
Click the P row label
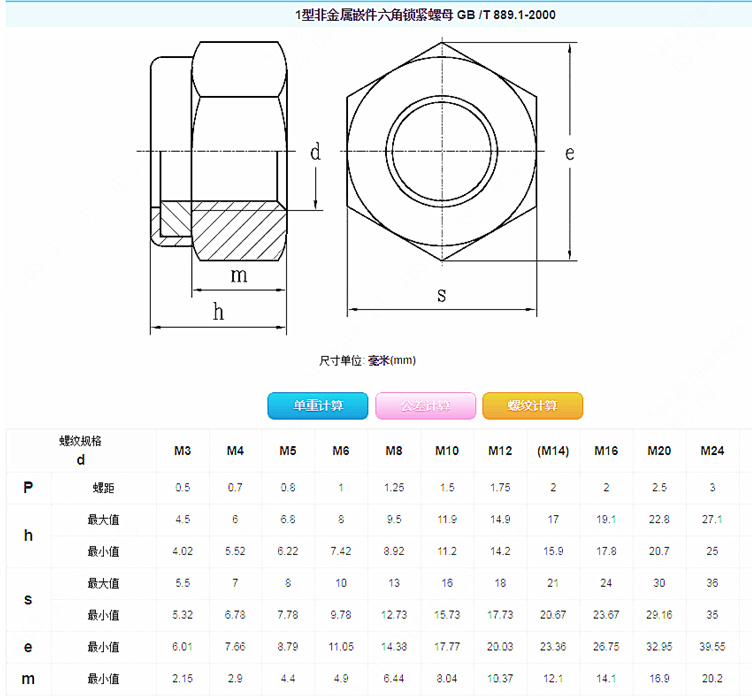click(28, 487)
